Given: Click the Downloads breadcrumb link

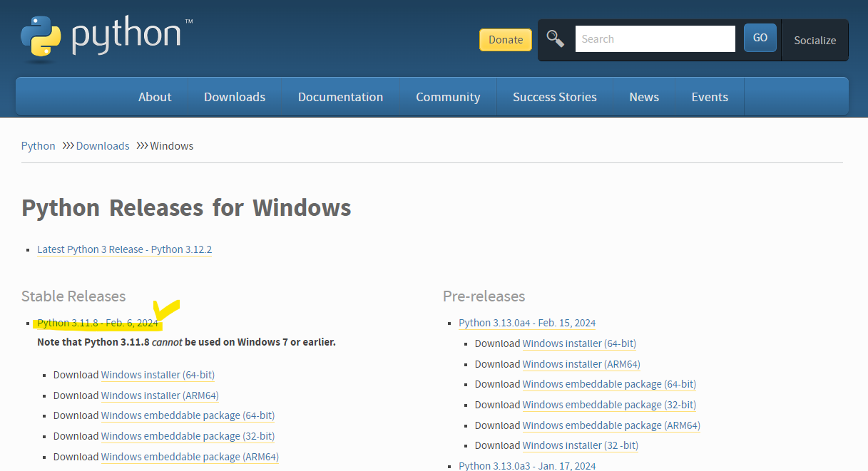Looking at the screenshot, I should (x=103, y=145).
